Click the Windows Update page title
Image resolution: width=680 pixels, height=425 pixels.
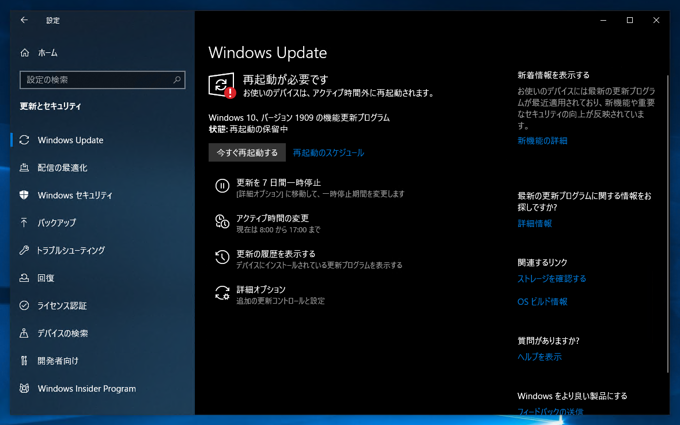(x=268, y=52)
